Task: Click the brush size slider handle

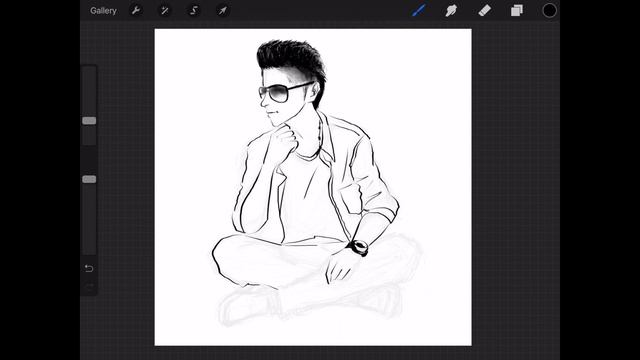Action: click(89, 121)
